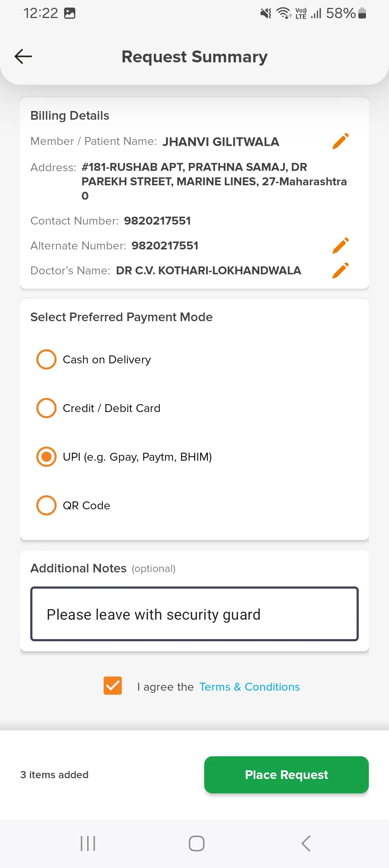Open Android recent apps button
Viewport: 389px width, 868px height.
coord(88,843)
